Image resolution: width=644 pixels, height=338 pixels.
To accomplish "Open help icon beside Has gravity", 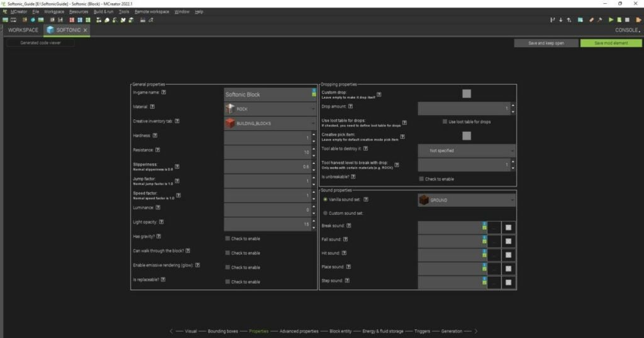I will [158, 236].
